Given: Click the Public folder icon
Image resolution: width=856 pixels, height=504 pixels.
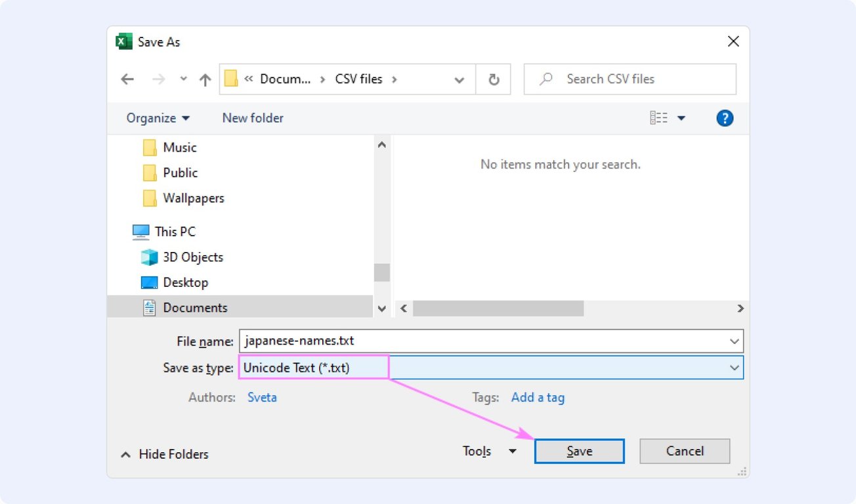Looking at the screenshot, I should click(150, 173).
